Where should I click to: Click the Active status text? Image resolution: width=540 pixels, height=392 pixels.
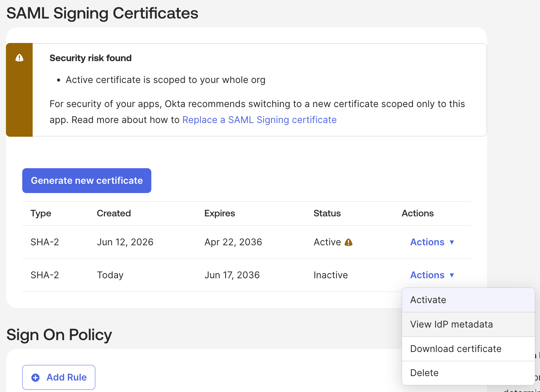click(327, 242)
